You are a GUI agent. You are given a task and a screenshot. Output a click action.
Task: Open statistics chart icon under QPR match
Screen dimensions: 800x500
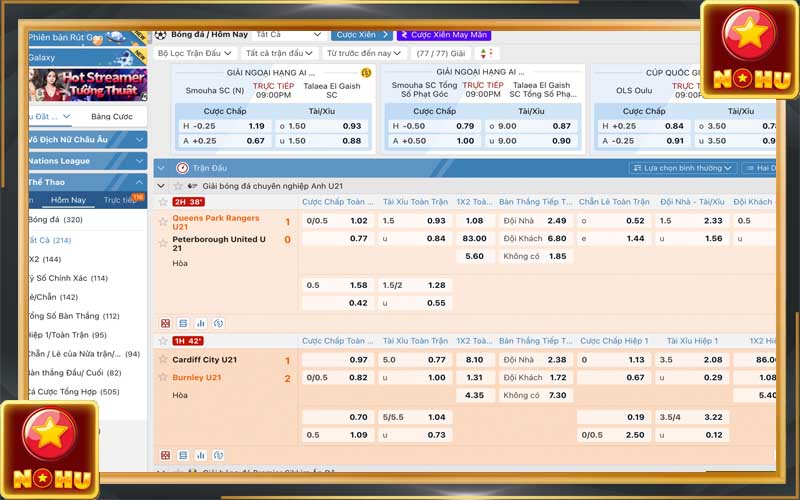point(200,323)
